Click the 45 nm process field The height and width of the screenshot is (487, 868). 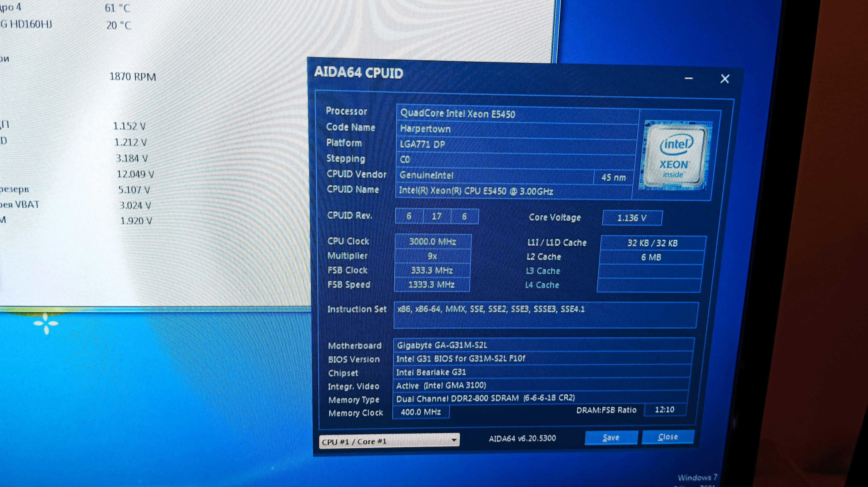click(x=614, y=177)
